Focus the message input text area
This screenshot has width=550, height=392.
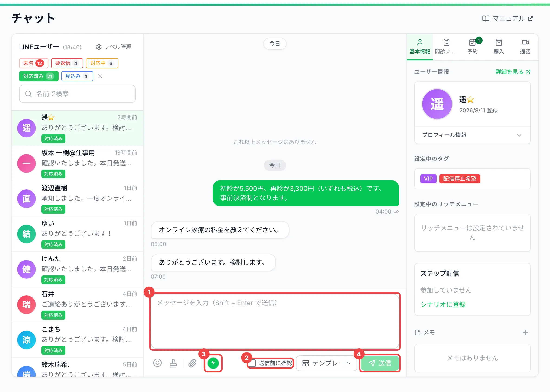pos(275,321)
